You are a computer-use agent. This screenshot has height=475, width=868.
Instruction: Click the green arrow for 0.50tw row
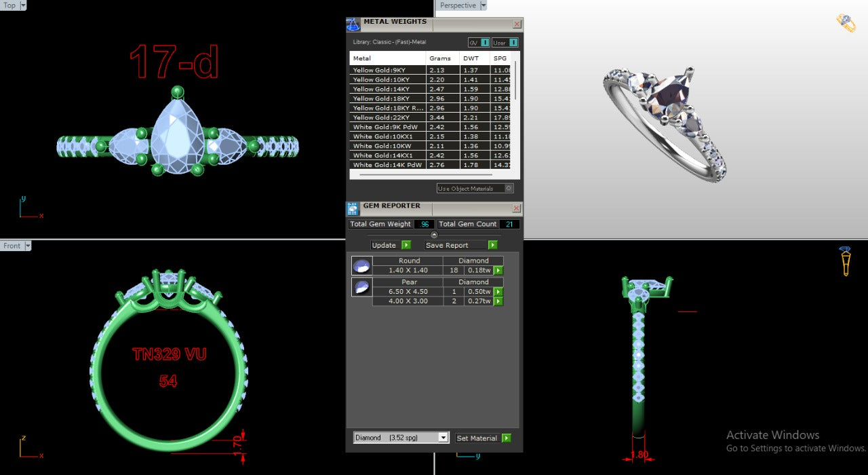point(498,292)
